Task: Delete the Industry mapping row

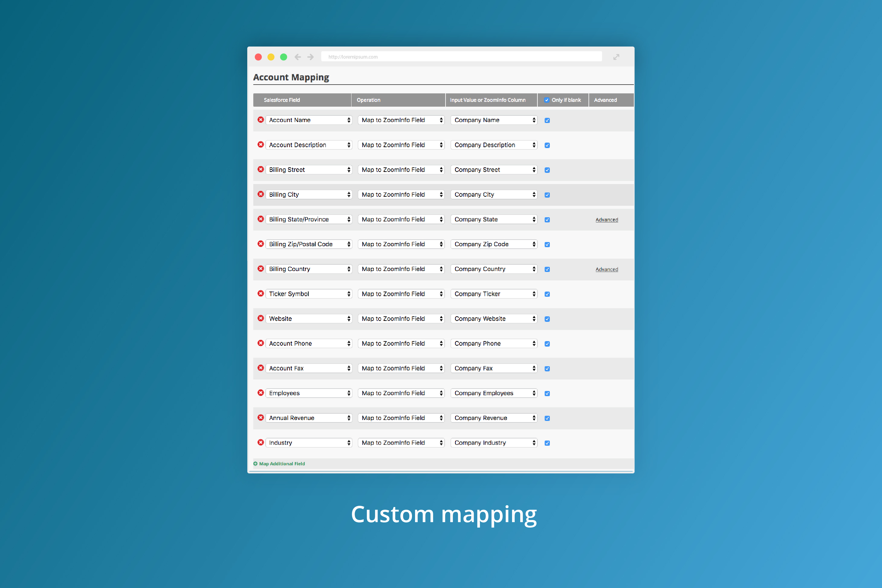Action: pos(261,442)
